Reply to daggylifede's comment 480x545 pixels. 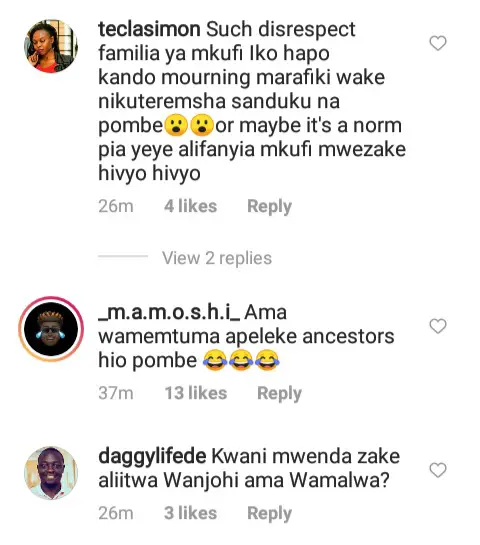(x=269, y=513)
